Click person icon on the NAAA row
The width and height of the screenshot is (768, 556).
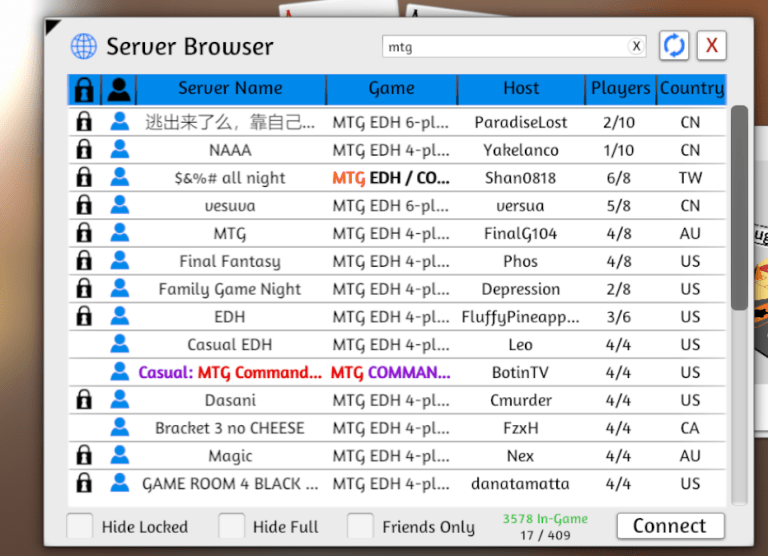(120, 149)
